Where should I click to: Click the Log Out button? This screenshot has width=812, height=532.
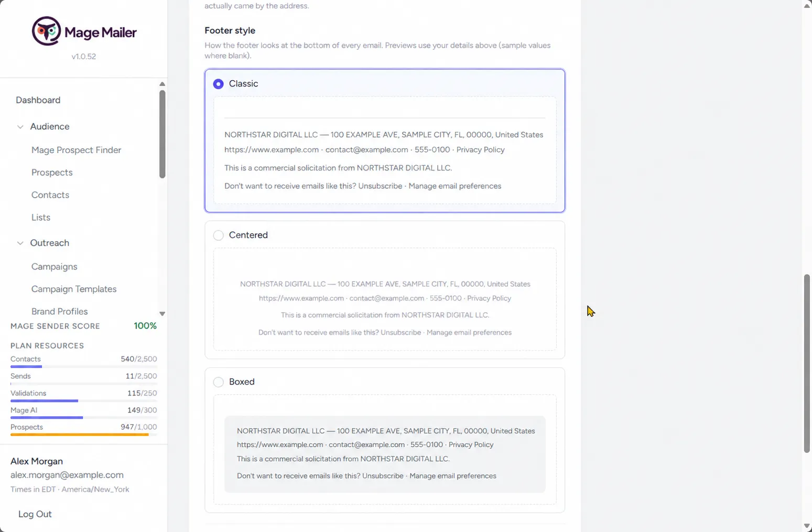click(35, 514)
